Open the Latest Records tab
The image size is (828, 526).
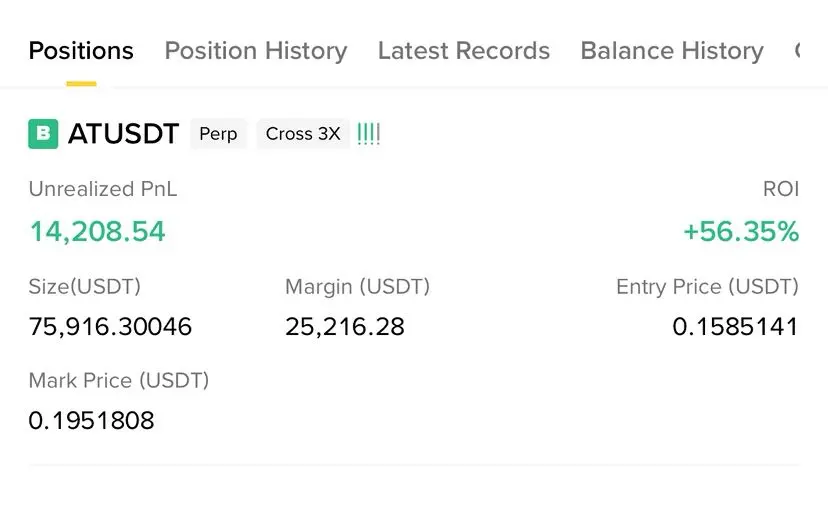464,51
